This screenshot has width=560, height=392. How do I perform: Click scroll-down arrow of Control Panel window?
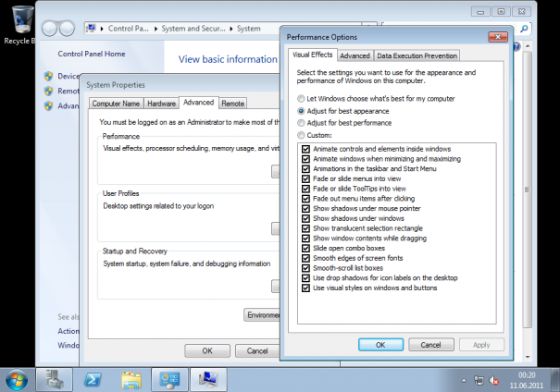[528, 357]
